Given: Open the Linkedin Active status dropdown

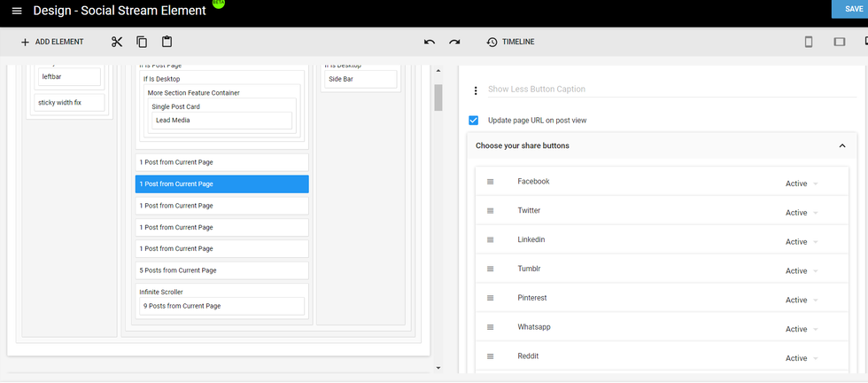Looking at the screenshot, I should click(801, 242).
